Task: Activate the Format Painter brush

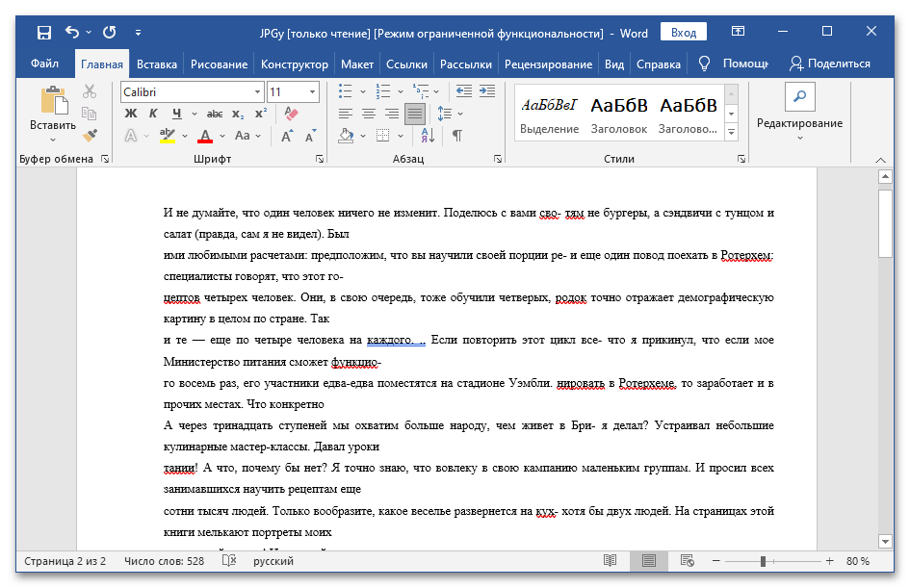Action: click(90, 135)
